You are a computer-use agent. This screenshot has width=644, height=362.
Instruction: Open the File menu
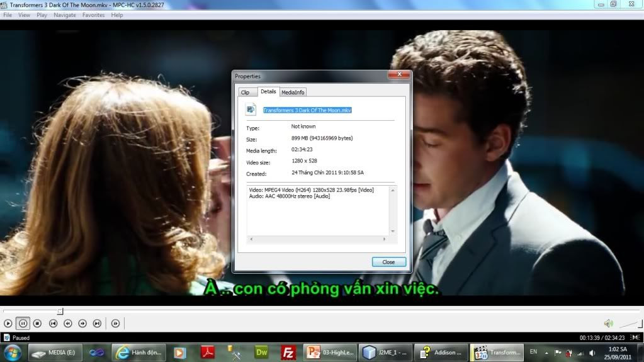pos(8,15)
